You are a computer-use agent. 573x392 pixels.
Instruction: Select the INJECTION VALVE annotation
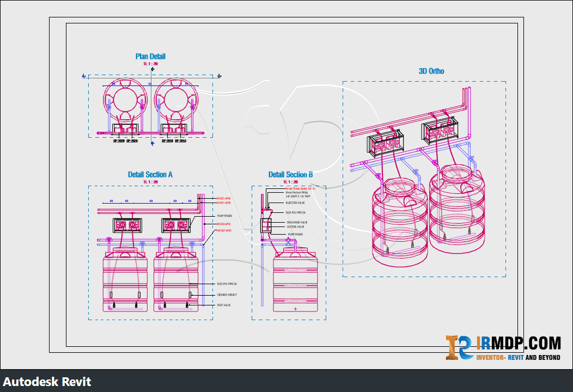point(295,203)
